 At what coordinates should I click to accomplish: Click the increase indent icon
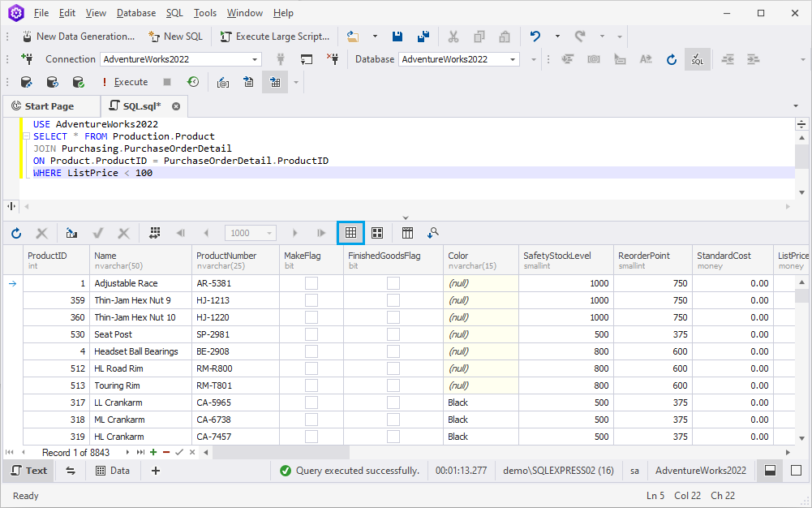(x=753, y=59)
